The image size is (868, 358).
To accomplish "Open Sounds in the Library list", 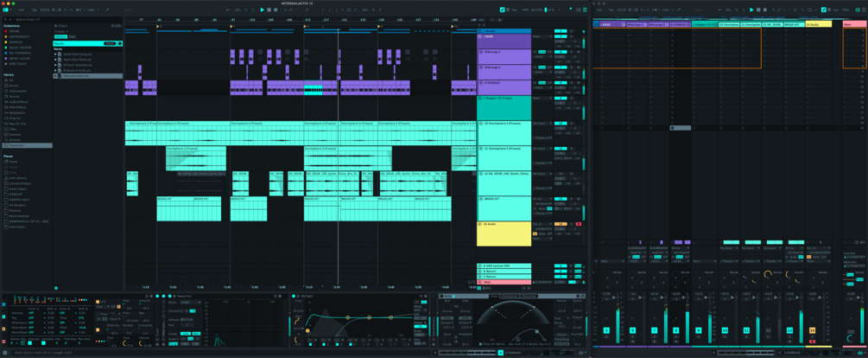I will pyautogui.click(x=14, y=97).
